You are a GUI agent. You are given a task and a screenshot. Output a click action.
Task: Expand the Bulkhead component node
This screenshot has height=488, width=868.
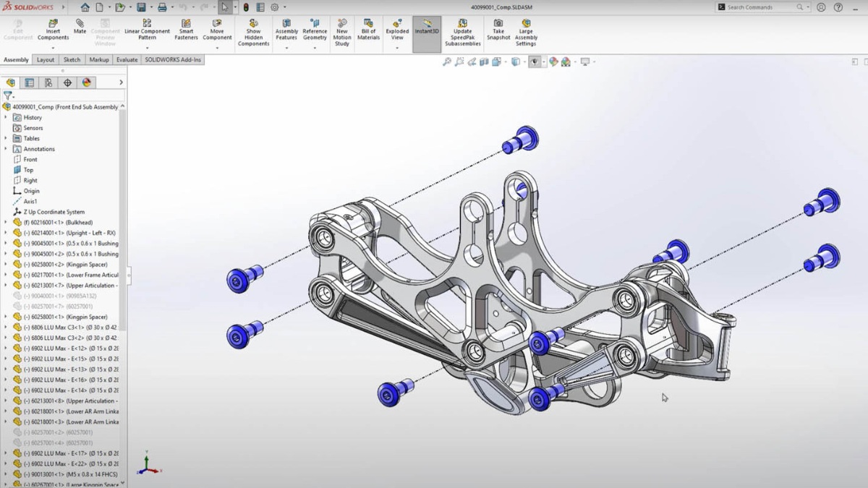coord(6,223)
